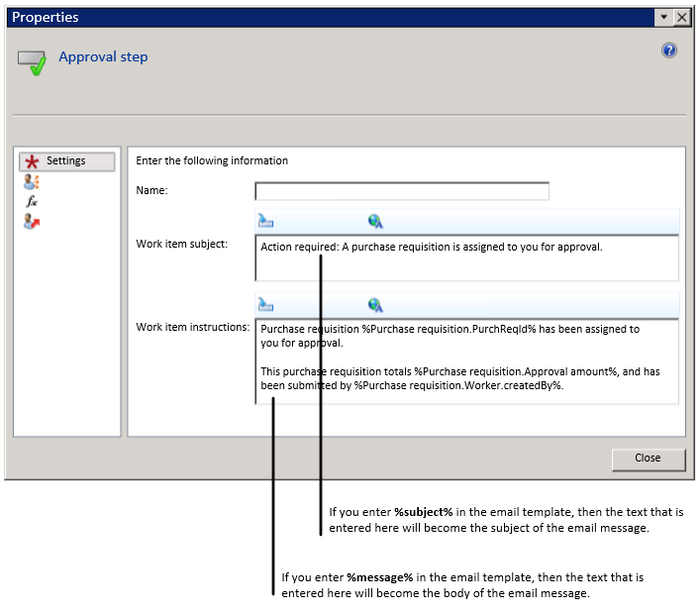Image resolution: width=700 pixels, height=614 pixels.
Task: Open the Escalation icon in sidebar
Action: 32,221
